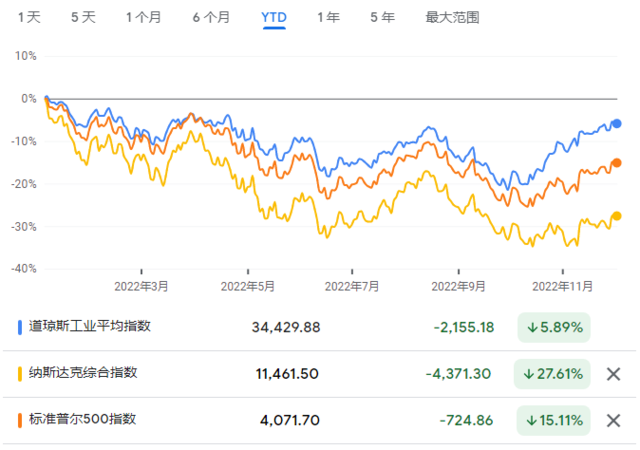Click the value 4,071.70
Image resolution: width=640 pixels, height=450 pixels.
(290, 420)
